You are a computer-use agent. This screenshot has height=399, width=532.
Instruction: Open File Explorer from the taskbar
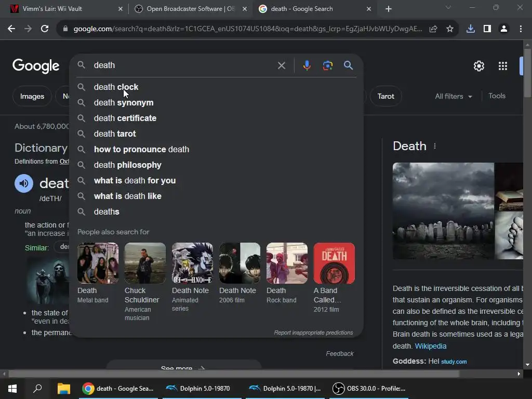point(63,389)
